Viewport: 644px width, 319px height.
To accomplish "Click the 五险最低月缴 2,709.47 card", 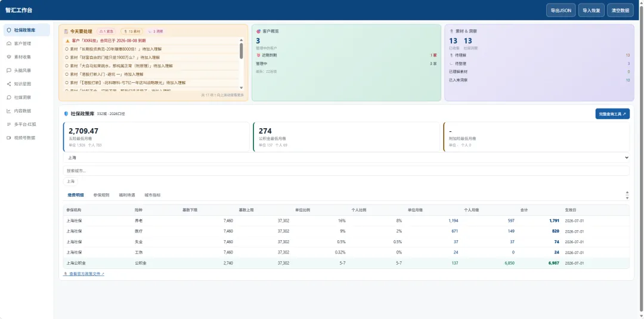I will click(x=156, y=137).
